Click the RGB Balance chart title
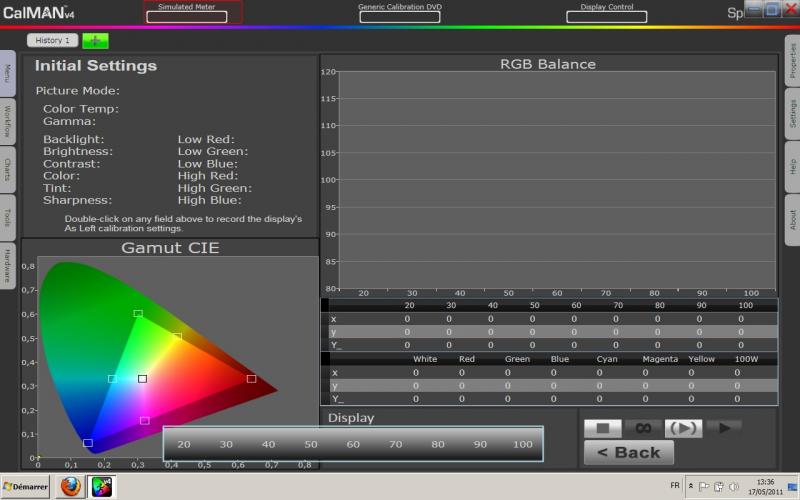The image size is (800, 500). pos(548,64)
